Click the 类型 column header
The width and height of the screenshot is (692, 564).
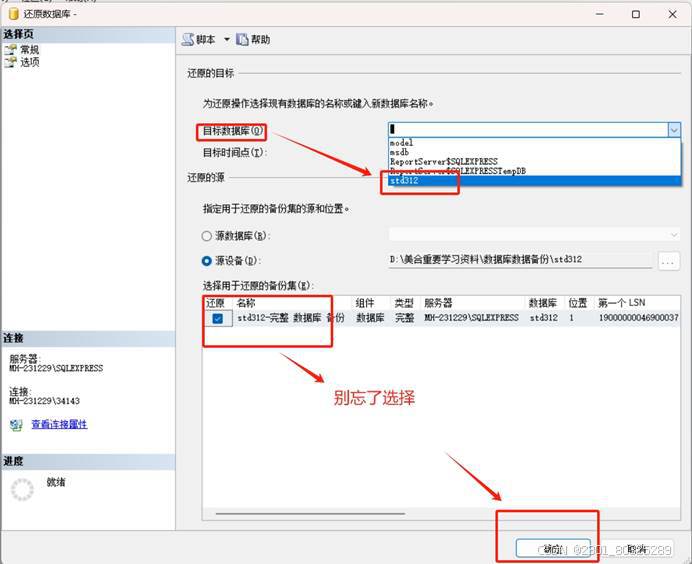pos(404,303)
